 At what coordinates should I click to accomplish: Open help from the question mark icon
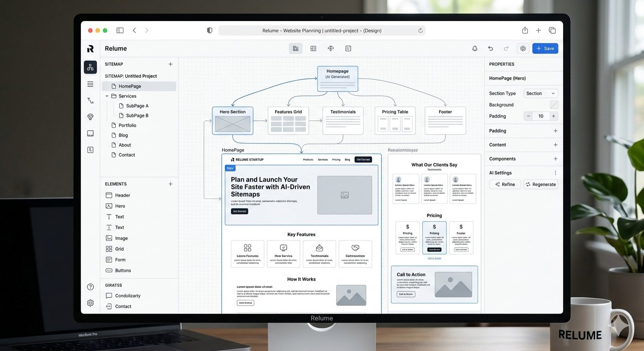point(90,287)
